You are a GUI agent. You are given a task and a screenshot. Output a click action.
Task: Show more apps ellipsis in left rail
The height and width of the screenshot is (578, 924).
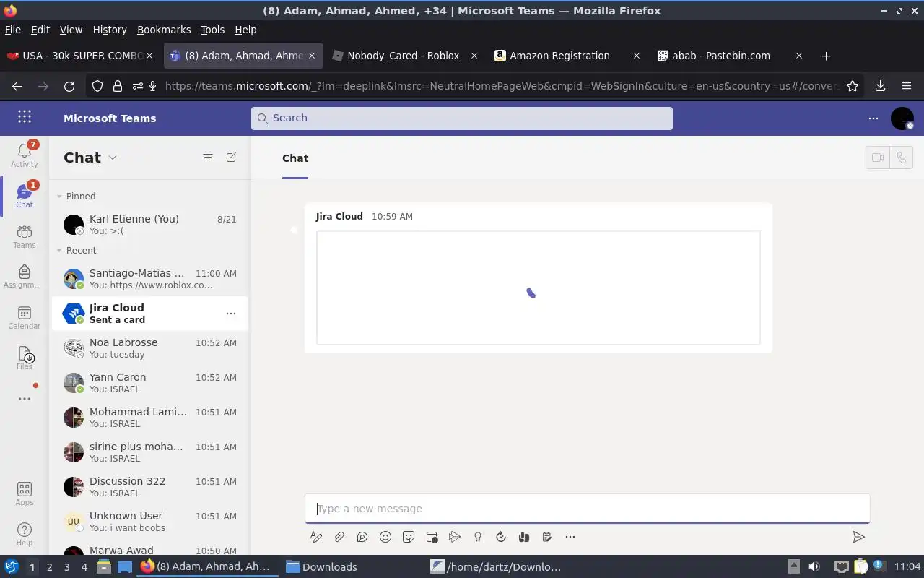coord(24,398)
